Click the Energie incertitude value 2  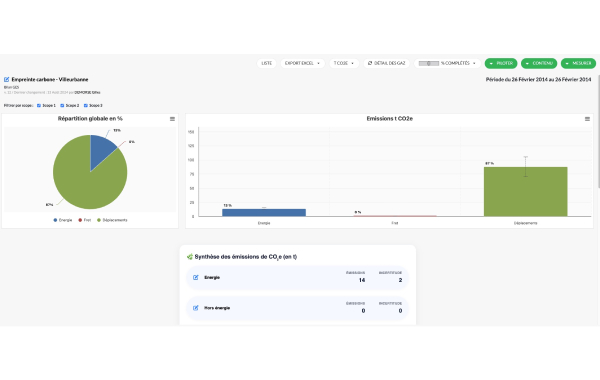click(400, 280)
